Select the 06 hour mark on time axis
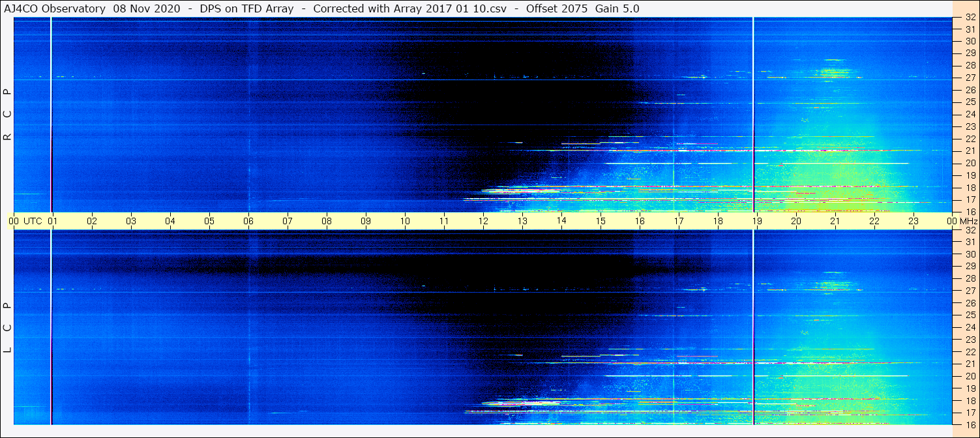 248,221
